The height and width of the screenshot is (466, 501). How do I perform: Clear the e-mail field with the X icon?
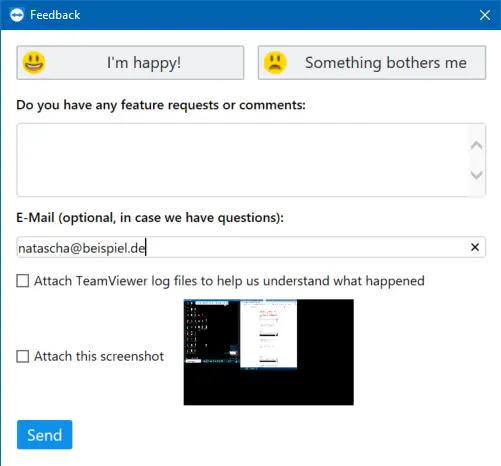click(x=475, y=247)
